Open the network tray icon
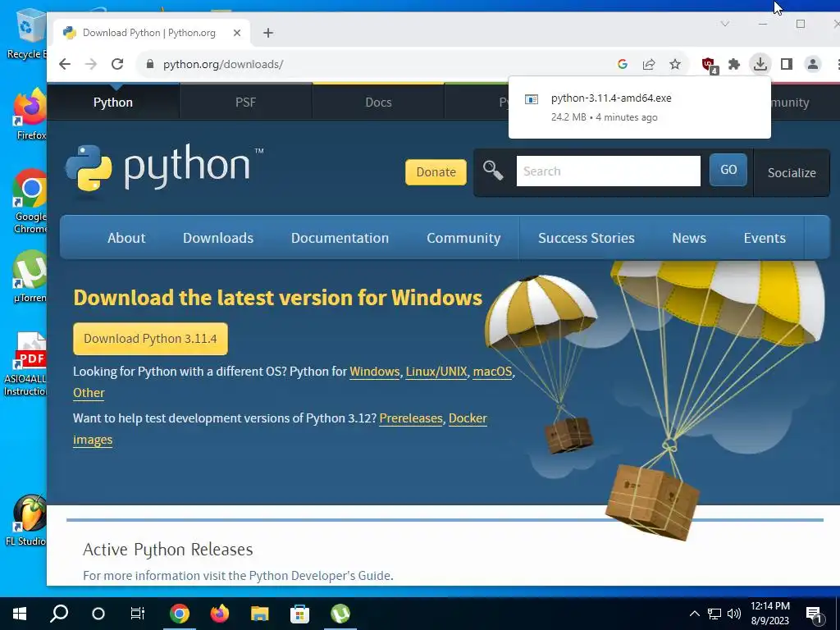The height and width of the screenshot is (630, 840). coord(714,614)
